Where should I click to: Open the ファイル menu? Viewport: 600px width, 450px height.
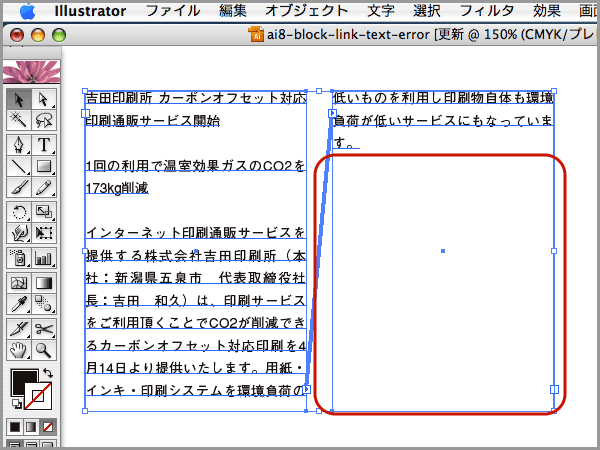point(173,11)
